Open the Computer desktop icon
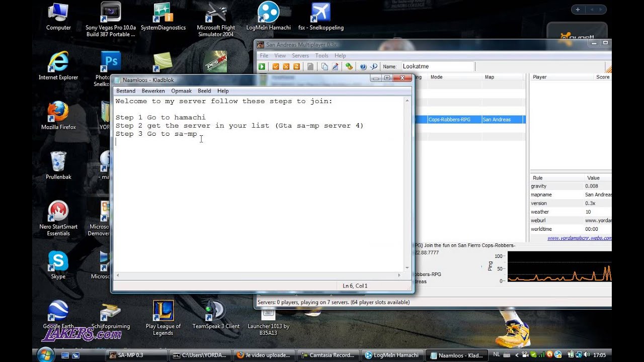Screen dimensions: 644x362 58,17
